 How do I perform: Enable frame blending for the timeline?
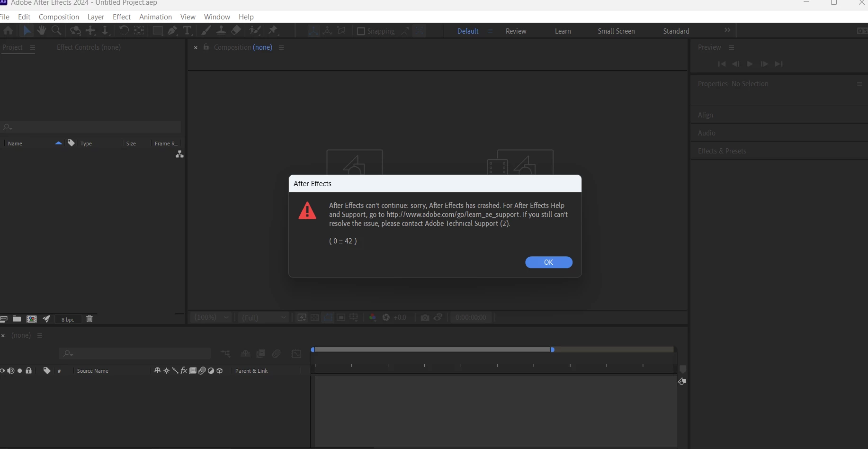click(x=261, y=353)
